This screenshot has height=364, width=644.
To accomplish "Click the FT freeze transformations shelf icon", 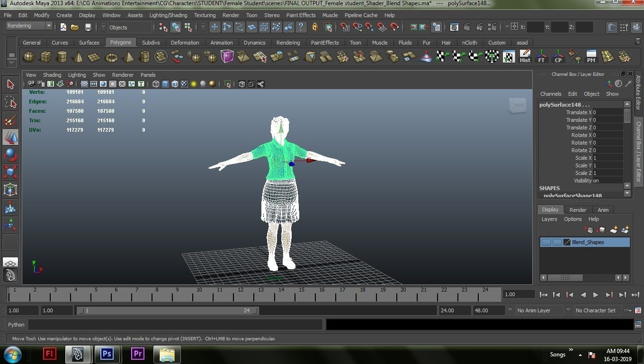I will click(x=541, y=57).
